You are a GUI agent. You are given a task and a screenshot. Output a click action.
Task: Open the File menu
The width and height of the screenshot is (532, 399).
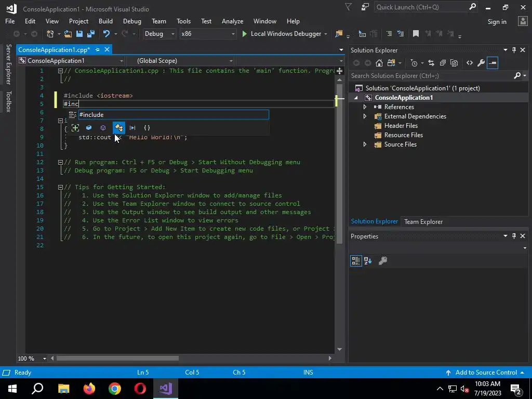(10, 21)
